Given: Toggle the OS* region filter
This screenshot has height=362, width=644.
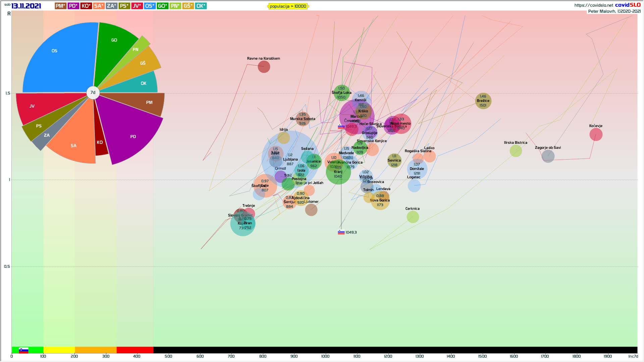Looking at the screenshot, I should pyautogui.click(x=150, y=6).
